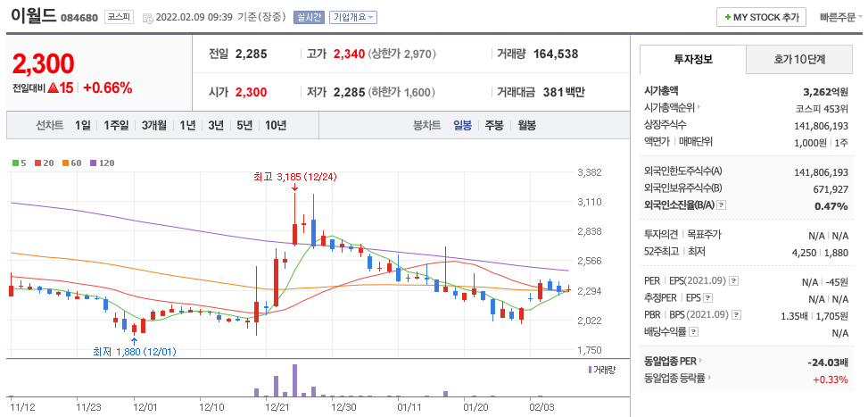
Task: Click the 이월드 stock name heading
Action: pyautogui.click(x=33, y=15)
